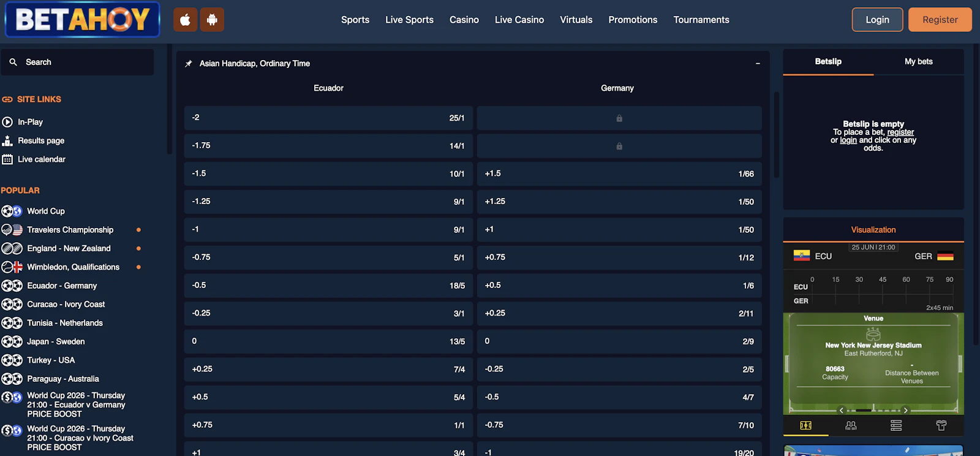Image resolution: width=980 pixels, height=456 pixels.
Task: Open the Casino menu
Action: coord(464,20)
